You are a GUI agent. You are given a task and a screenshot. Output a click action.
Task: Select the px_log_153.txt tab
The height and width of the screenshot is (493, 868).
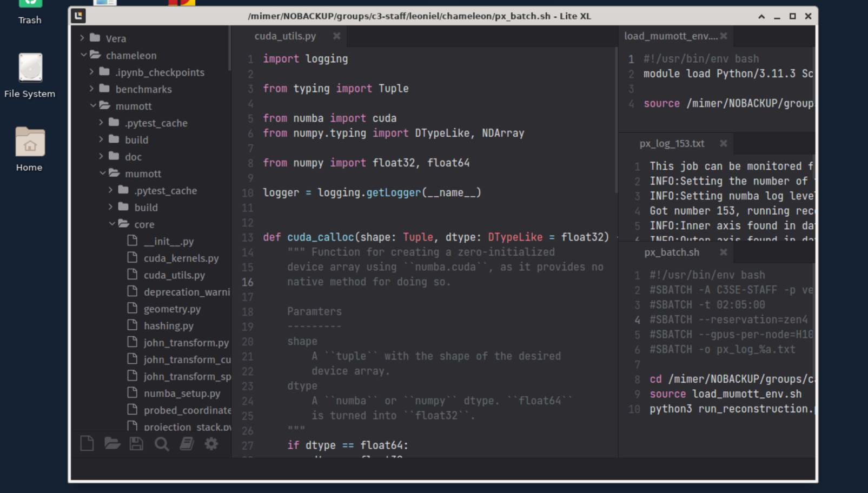[672, 143]
